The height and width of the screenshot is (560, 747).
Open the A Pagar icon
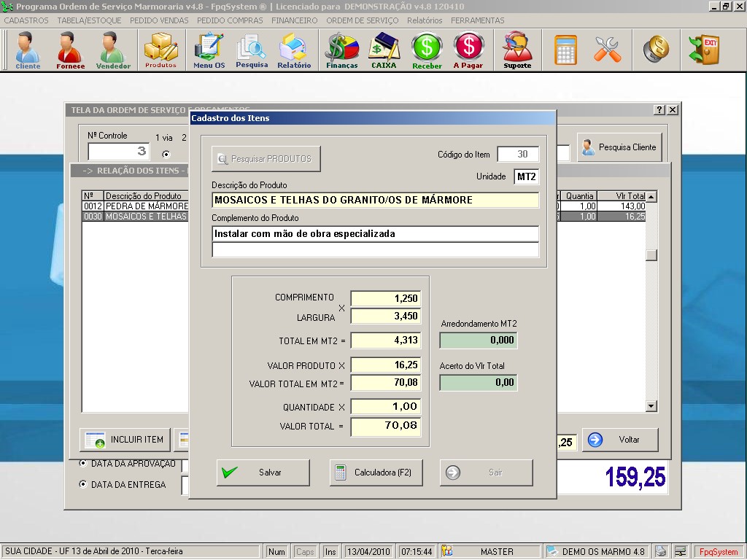pos(468,50)
